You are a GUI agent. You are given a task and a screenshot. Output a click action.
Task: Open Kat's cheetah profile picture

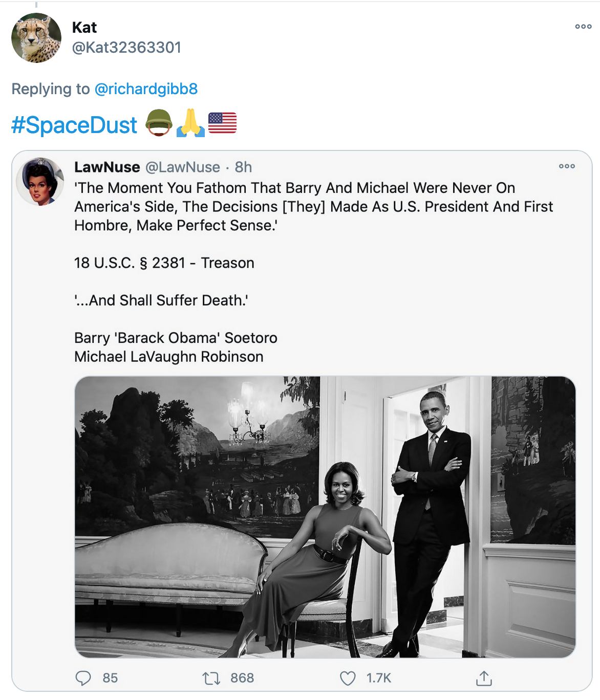tap(36, 38)
